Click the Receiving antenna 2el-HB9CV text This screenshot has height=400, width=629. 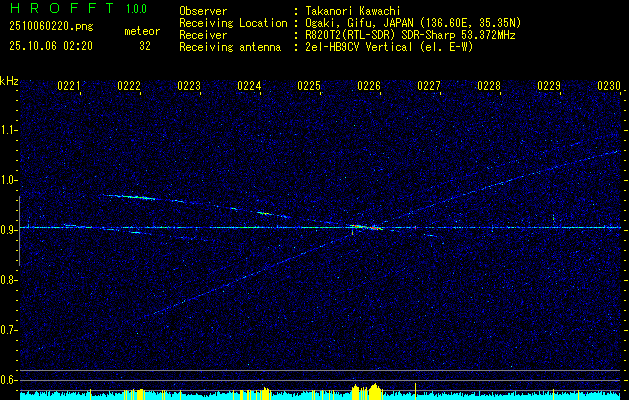click(x=389, y=47)
